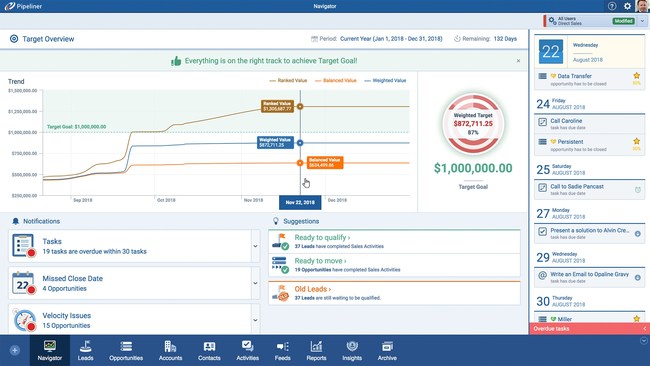
Task: Toggle the star on Data Transfer
Action: [636, 75]
